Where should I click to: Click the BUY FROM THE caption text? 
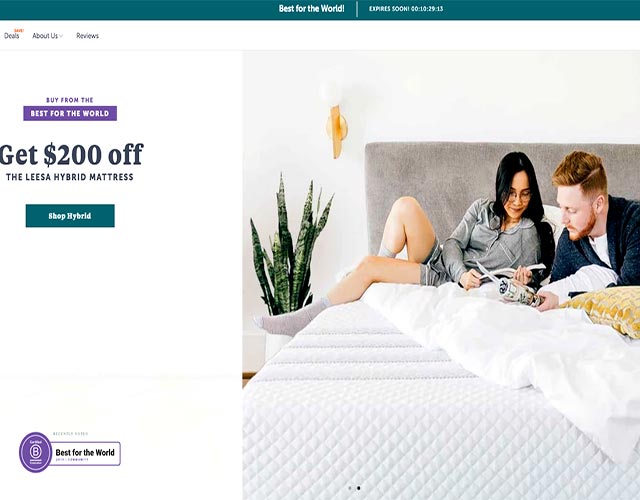coord(70,100)
